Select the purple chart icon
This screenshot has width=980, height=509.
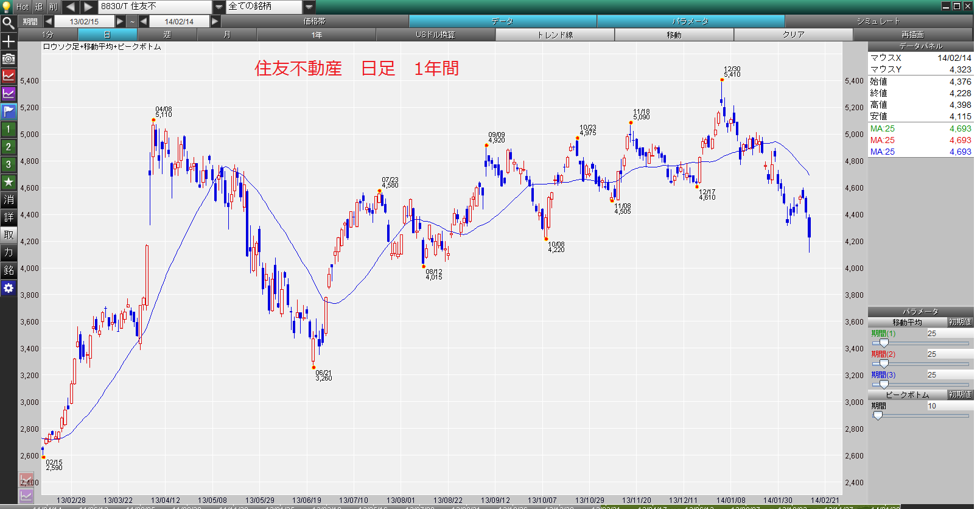9,94
